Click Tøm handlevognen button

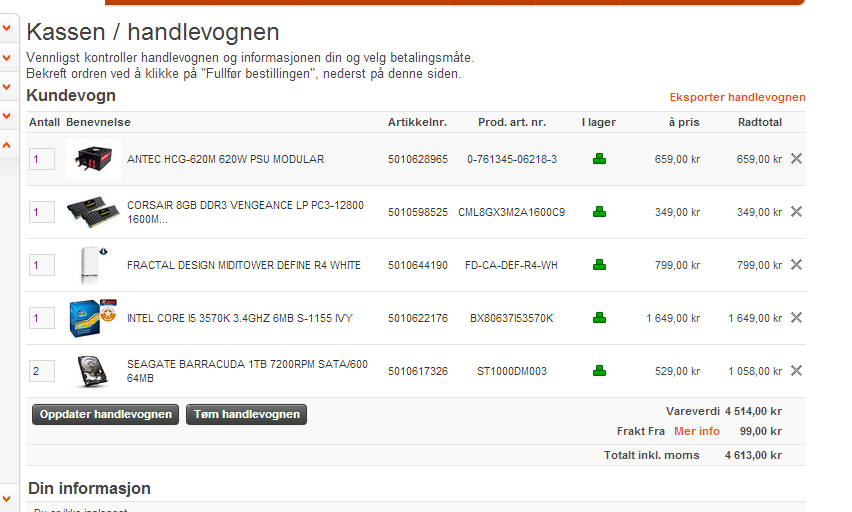coord(247,414)
